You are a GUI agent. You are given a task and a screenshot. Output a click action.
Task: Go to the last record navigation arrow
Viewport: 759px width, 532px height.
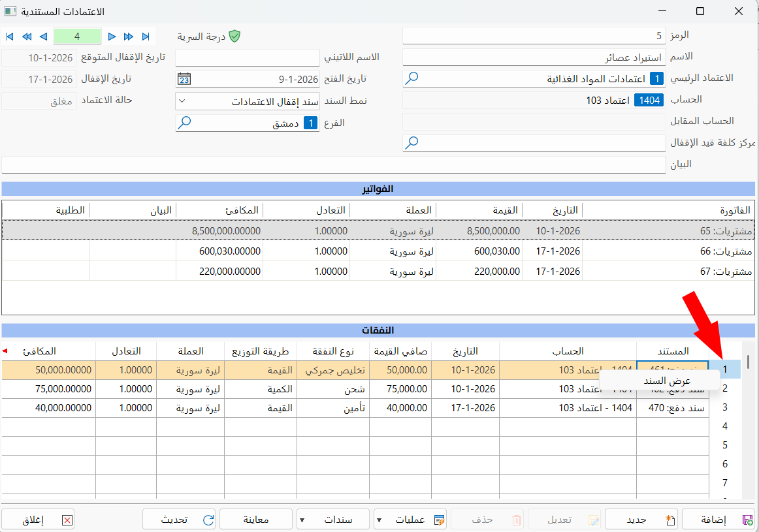pyautogui.click(x=146, y=37)
